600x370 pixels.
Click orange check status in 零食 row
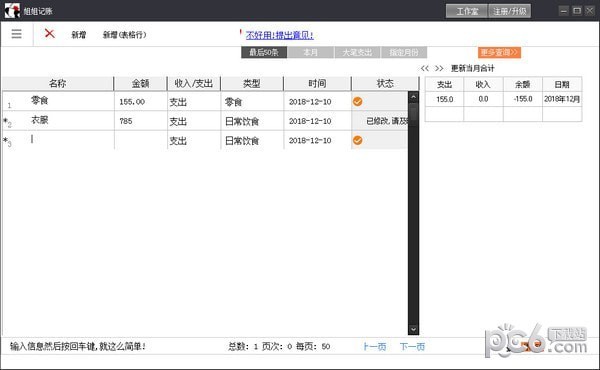coord(357,101)
